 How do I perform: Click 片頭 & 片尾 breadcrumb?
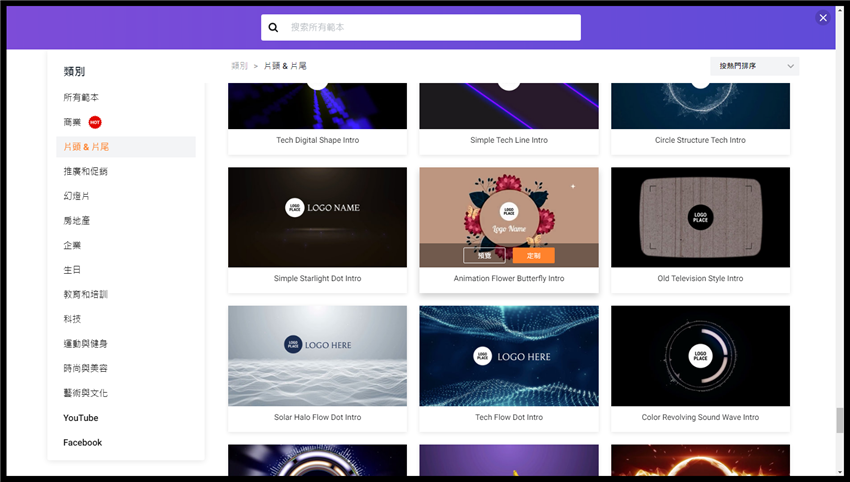pyautogui.click(x=285, y=66)
